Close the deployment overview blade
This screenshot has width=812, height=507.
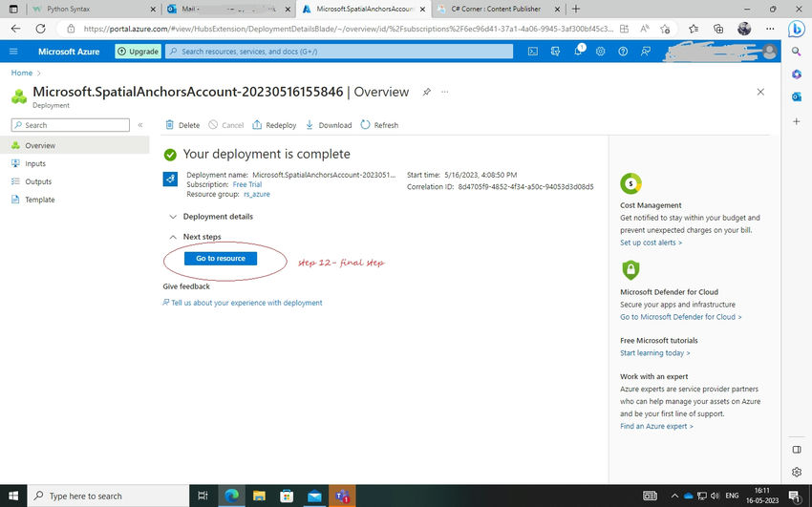pyautogui.click(x=760, y=92)
